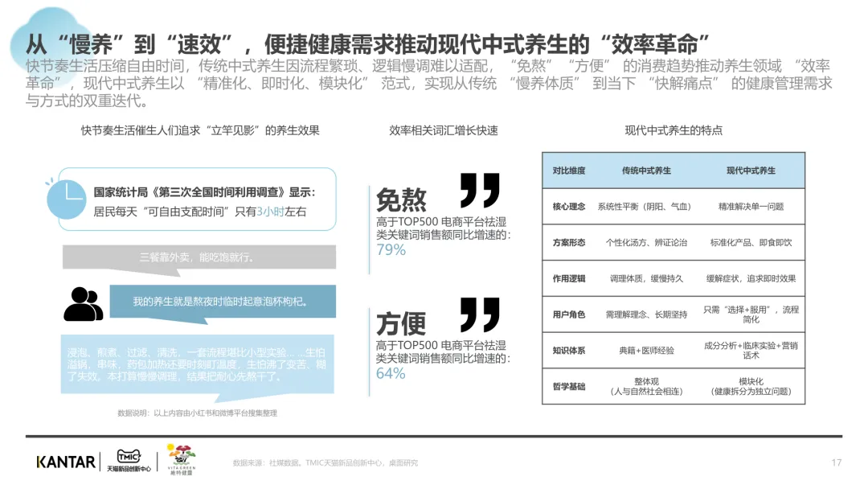
Task: Click the quotation mark beside 免熬
Action: pos(480,190)
